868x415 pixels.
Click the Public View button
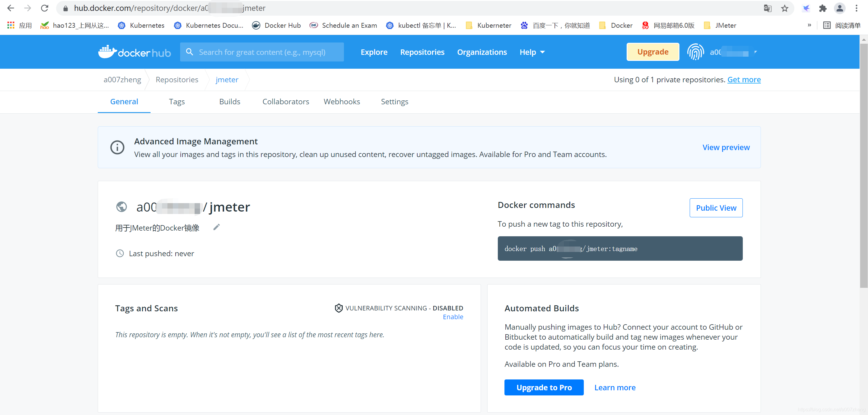[x=716, y=208]
